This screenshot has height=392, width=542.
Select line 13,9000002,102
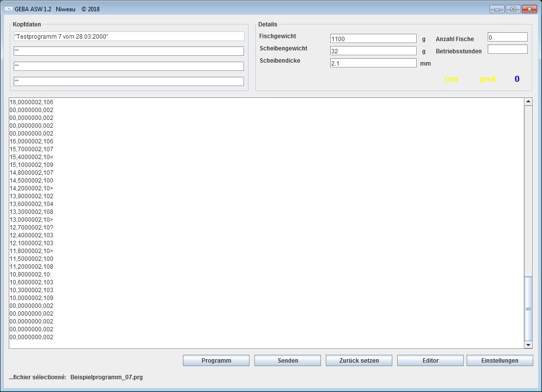[x=31, y=196]
